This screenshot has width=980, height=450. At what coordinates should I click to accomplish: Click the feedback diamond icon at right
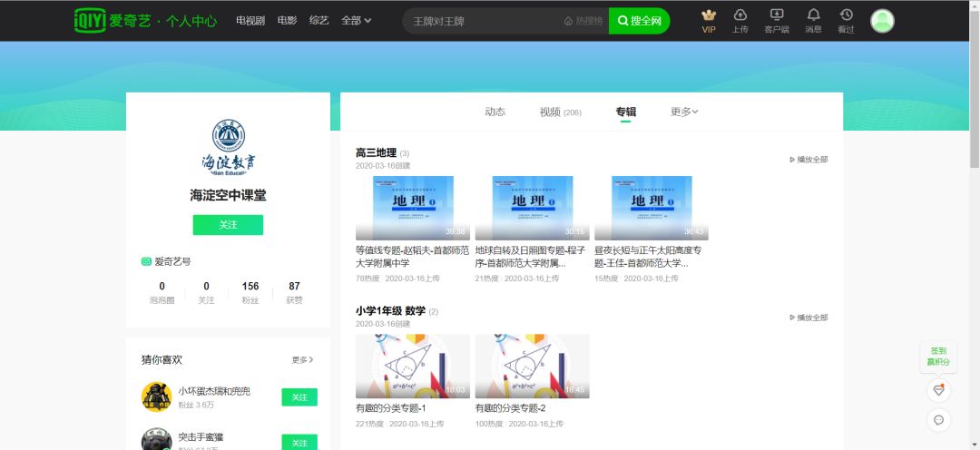[938, 390]
